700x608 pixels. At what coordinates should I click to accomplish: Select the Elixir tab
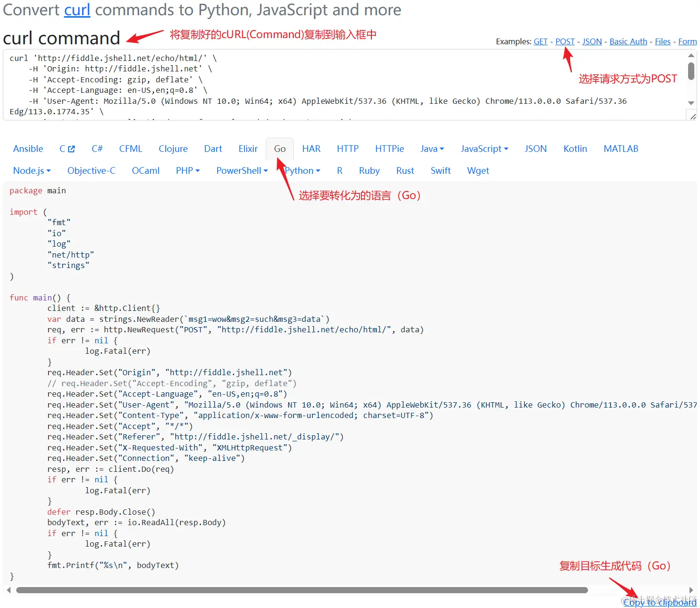[248, 149]
